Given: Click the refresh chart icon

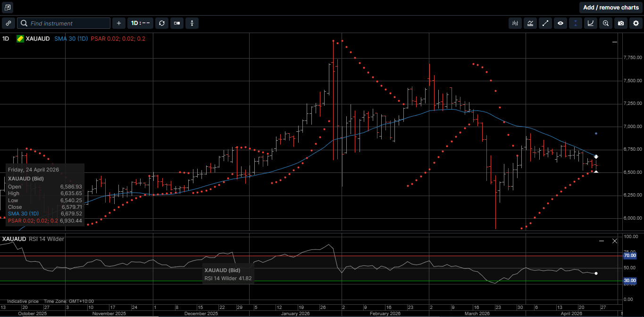Looking at the screenshot, I should (162, 23).
